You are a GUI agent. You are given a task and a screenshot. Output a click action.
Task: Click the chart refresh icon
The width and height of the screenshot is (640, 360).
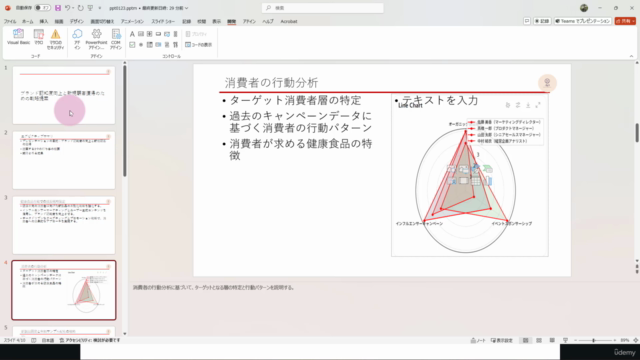pos(518,105)
